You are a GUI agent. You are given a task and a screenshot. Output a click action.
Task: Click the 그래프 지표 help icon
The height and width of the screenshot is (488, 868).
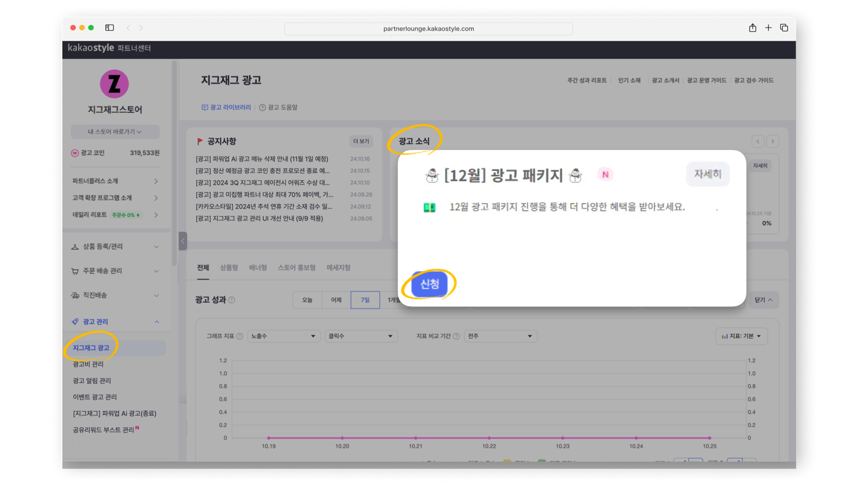tap(240, 336)
